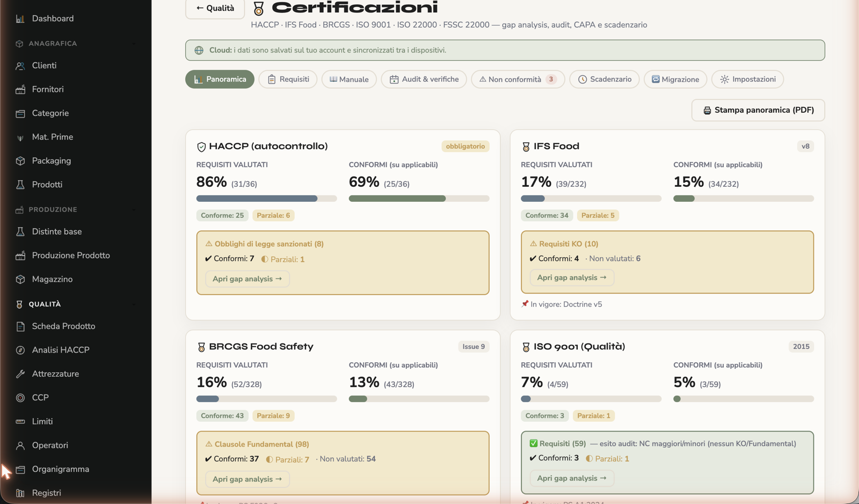Open the Scadenzario tab
The width and height of the screenshot is (859, 504).
click(605, 79)
